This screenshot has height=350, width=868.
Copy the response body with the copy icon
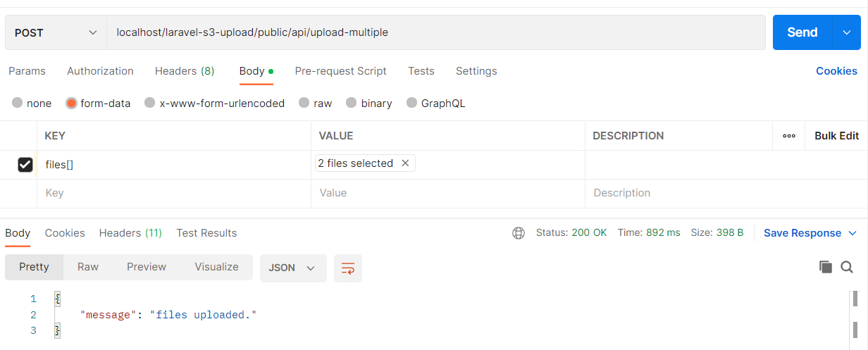825,267
